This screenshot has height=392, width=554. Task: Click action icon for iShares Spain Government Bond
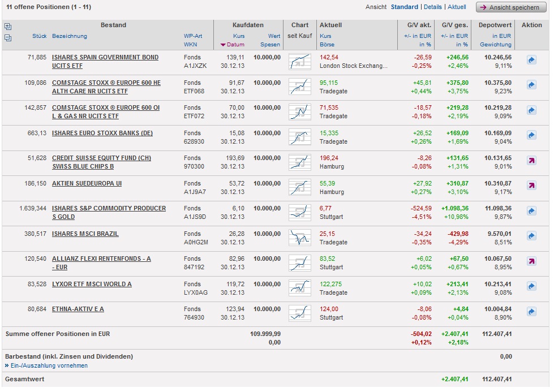[531, 59]
